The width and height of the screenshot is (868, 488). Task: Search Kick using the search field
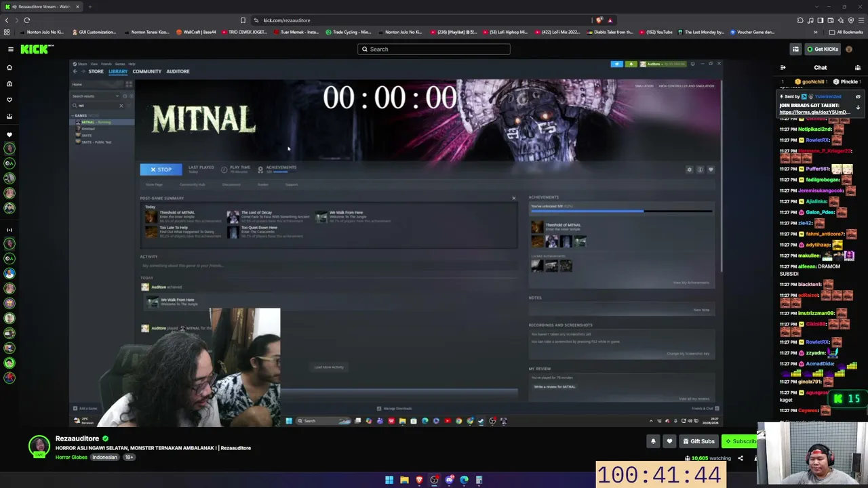point(434,49)
